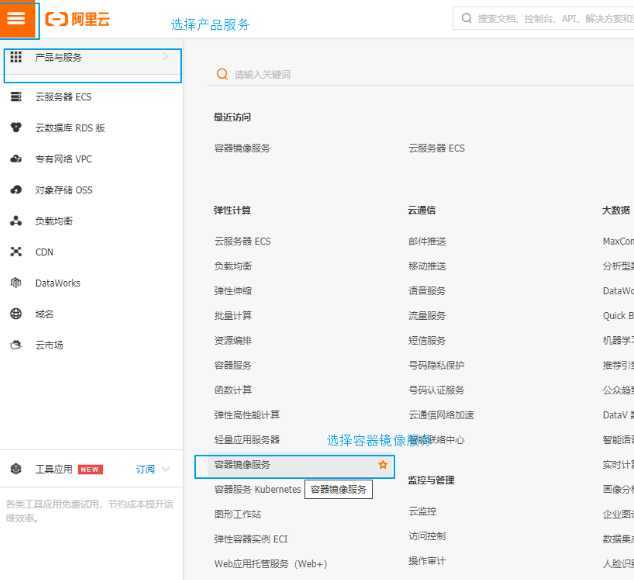Open 函数计算 product link

point(233,390)
